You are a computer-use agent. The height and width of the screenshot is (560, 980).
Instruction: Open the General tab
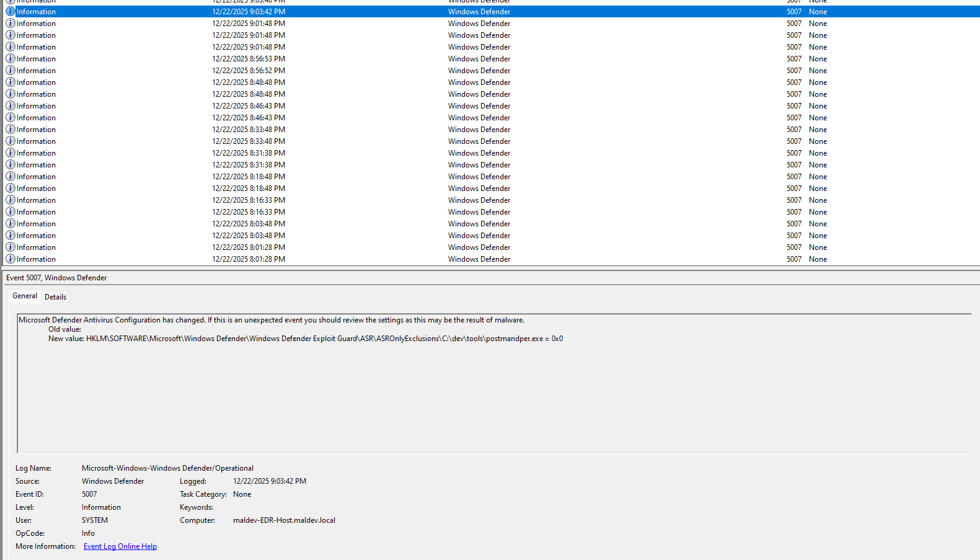click(25, 296)
